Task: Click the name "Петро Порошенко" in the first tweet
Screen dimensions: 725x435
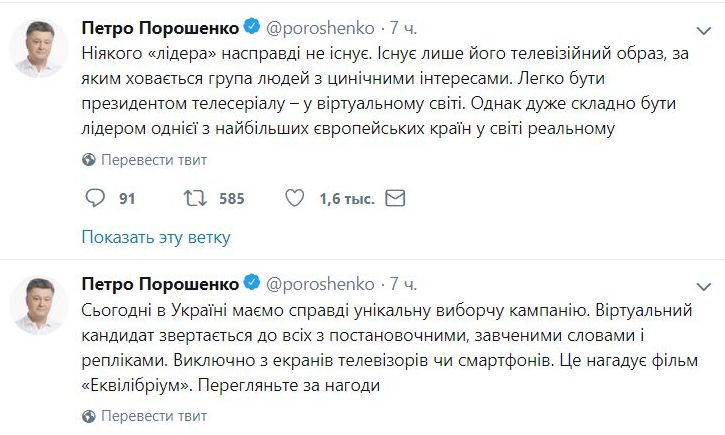Action: pyautogui.click(x=160, y=25)
